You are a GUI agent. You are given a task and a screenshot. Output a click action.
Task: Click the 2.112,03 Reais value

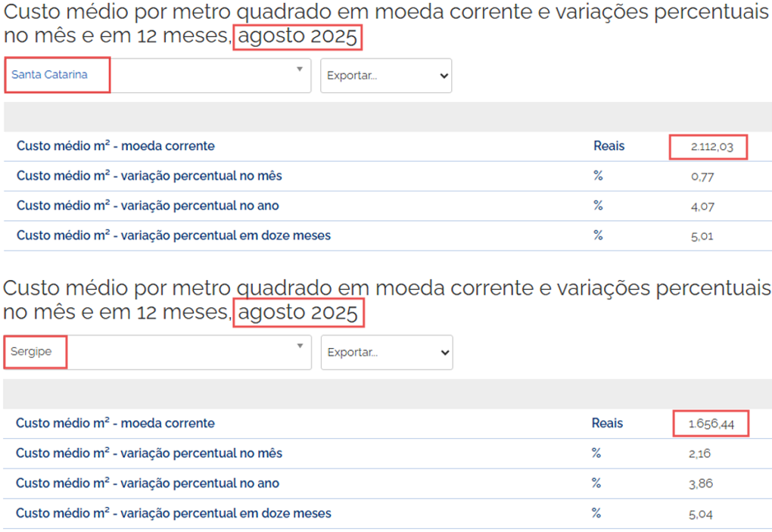[x=711, y=147]
